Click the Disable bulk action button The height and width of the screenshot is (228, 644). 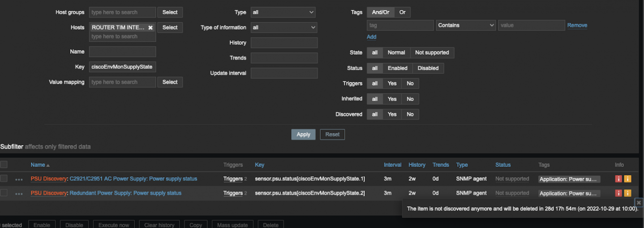point(74,225)
